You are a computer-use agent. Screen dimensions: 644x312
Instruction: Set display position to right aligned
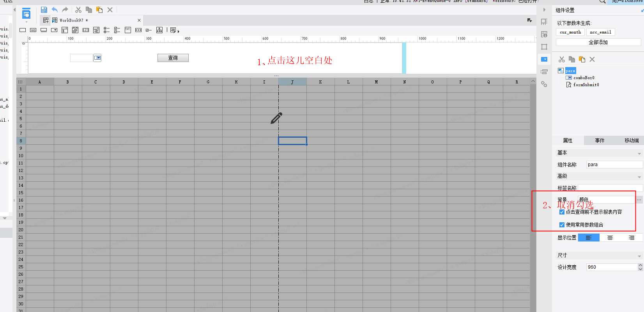click(632, 238)
